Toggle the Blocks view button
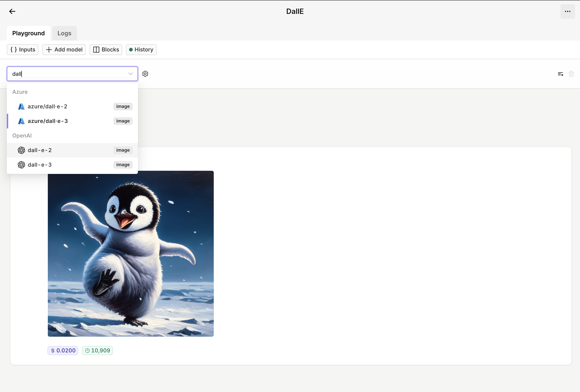Image resolution: width=580 pixels, height=392 pixels. pos(106,50)
